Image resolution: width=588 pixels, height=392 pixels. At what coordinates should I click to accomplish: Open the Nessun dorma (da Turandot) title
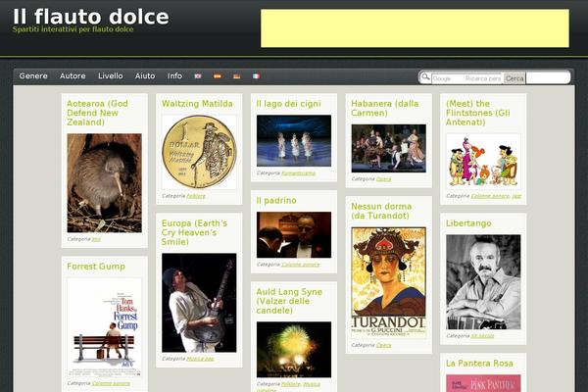pyautogui.click(x=381, y=211)
